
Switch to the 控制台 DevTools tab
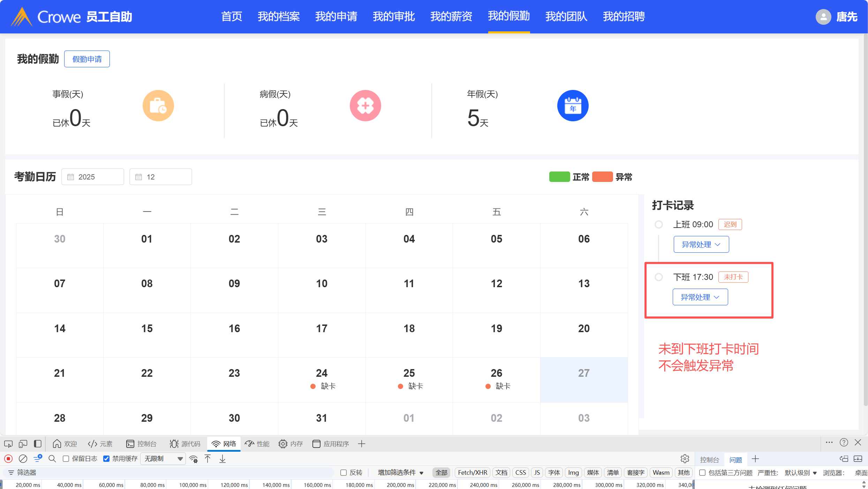(141, 444)
